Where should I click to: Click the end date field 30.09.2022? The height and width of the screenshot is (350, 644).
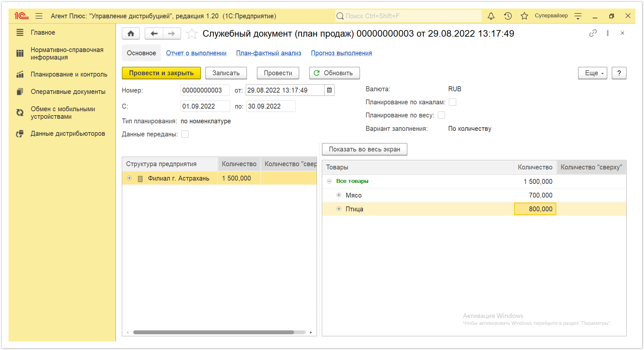[x=271, y=106]
